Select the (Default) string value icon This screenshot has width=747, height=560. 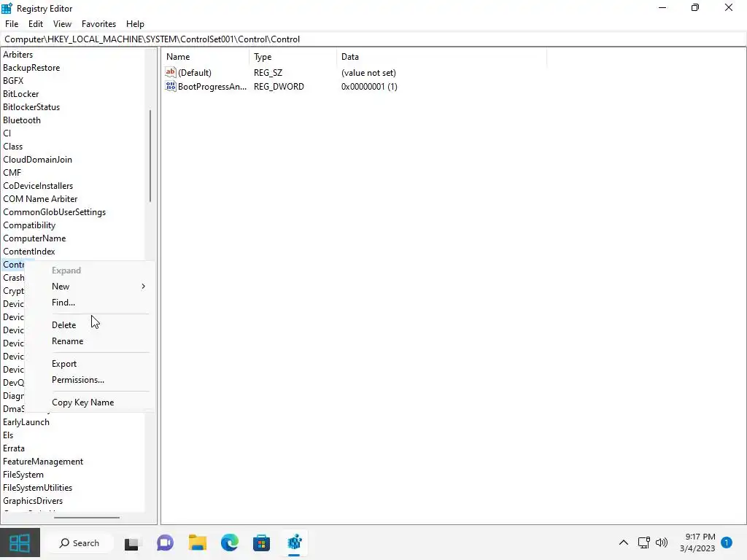(x=171, y=72)
